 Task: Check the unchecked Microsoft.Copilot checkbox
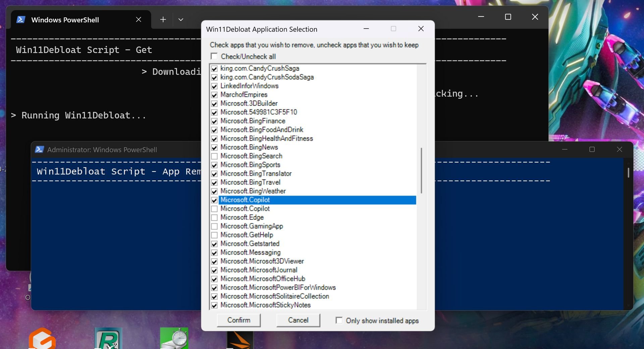(214, 209)
